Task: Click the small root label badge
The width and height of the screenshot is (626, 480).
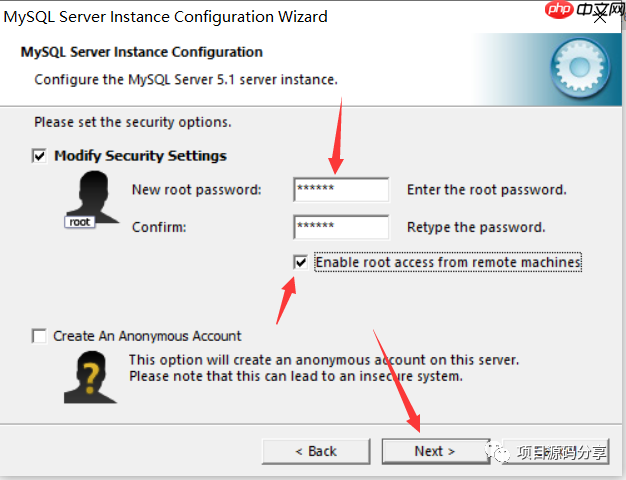Action: [80, 222]
